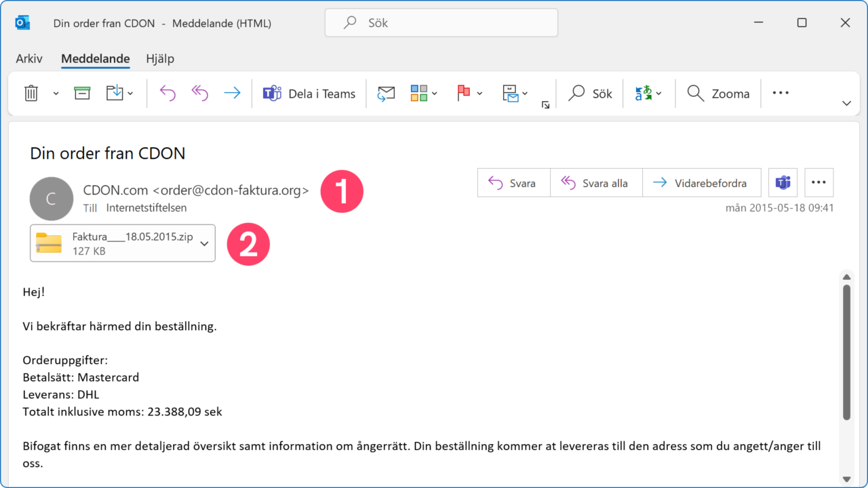Open more actions ellipsis beside the Teams button
Screen dimensions: 868x488
(819, 183)
